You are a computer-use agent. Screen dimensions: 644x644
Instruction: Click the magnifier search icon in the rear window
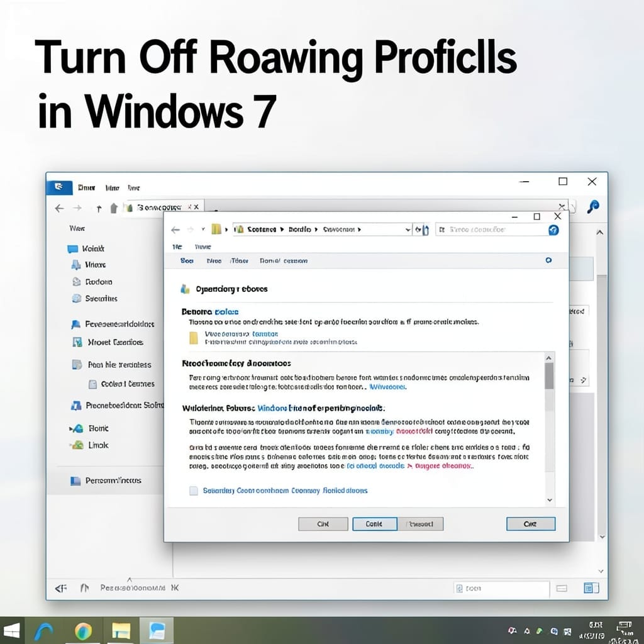coord(592,206)
